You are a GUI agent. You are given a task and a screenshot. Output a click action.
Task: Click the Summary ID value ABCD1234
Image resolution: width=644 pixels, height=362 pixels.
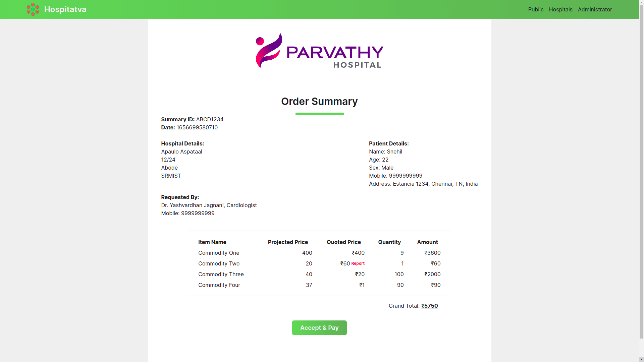tap(210, 119)
